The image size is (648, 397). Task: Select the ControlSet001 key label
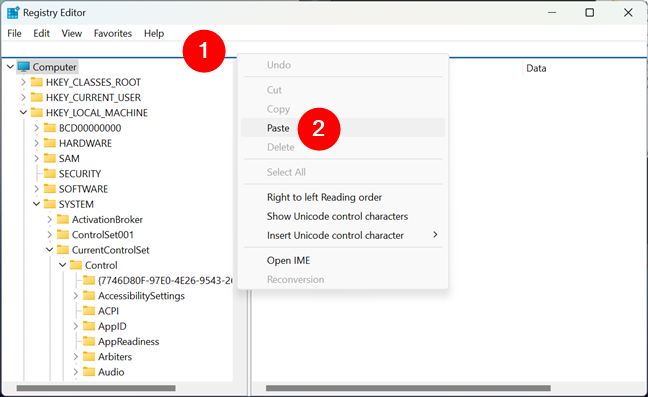[x=102, y=235]
